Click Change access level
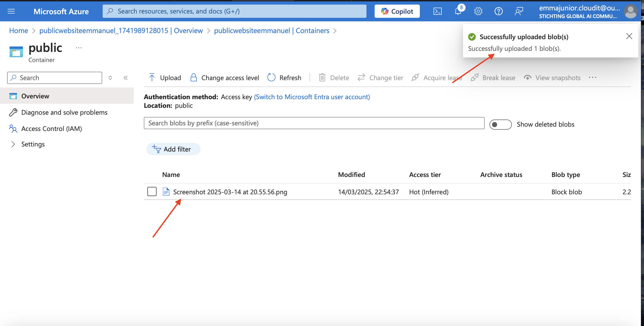Screen dimensions: 644x326 point(224,78)
